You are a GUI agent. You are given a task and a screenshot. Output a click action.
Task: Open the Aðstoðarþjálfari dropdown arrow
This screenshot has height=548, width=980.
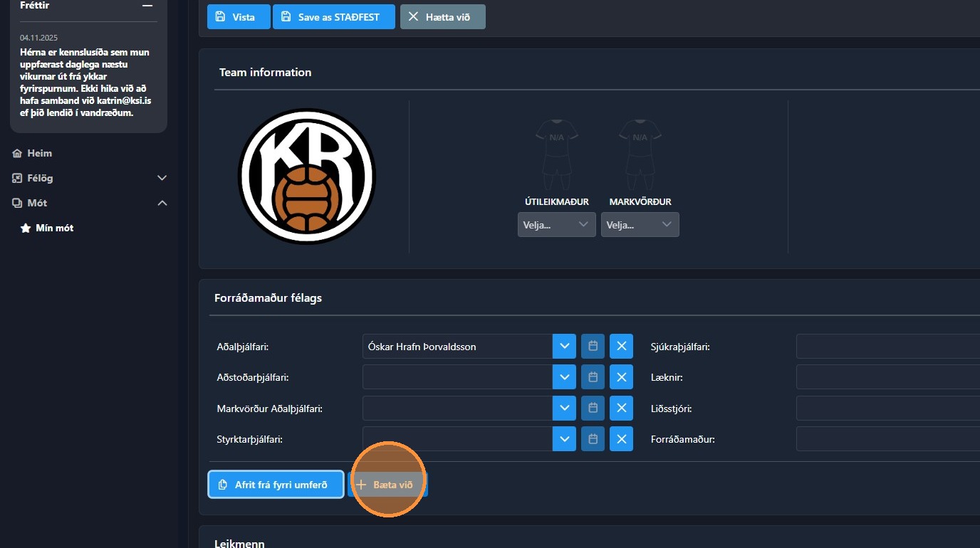(x=565, y=377)
